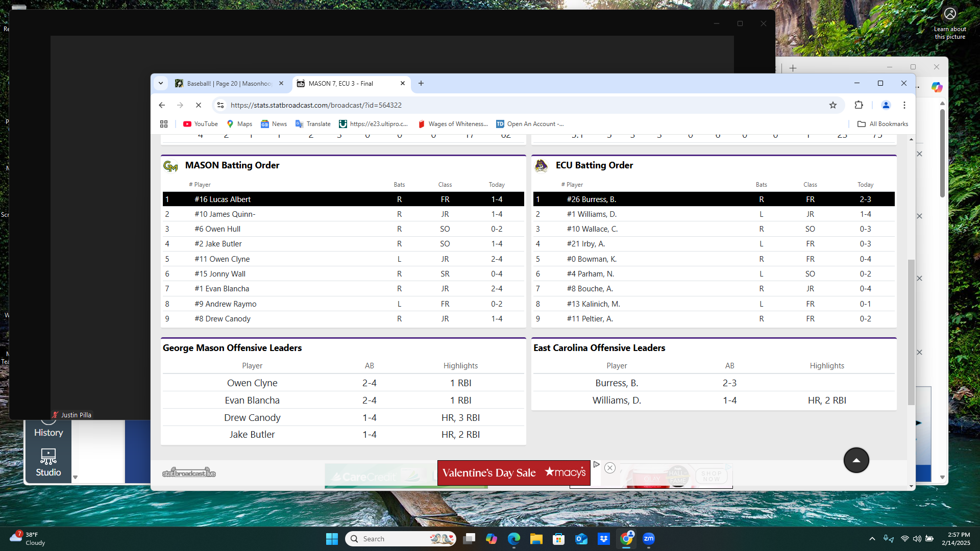Open Wi-Fi network tray icon
The image size is (980, 551).
pyautogui.click(x=904, y=539)
